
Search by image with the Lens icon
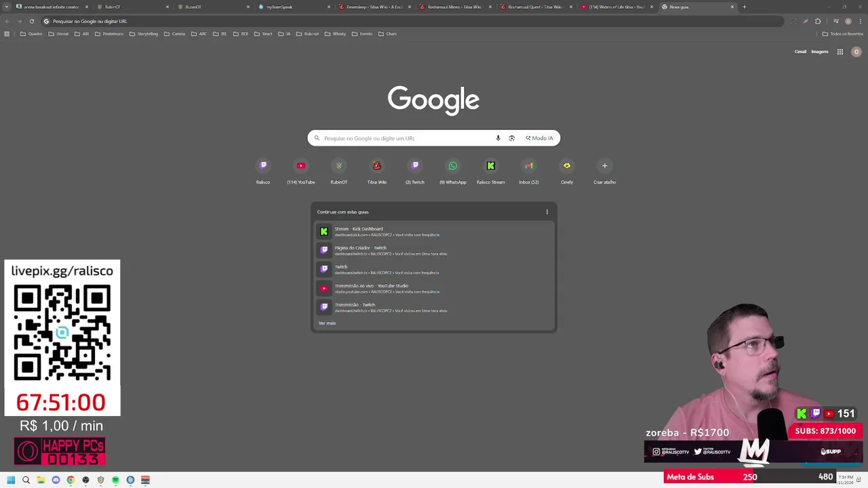click(511, 138)
